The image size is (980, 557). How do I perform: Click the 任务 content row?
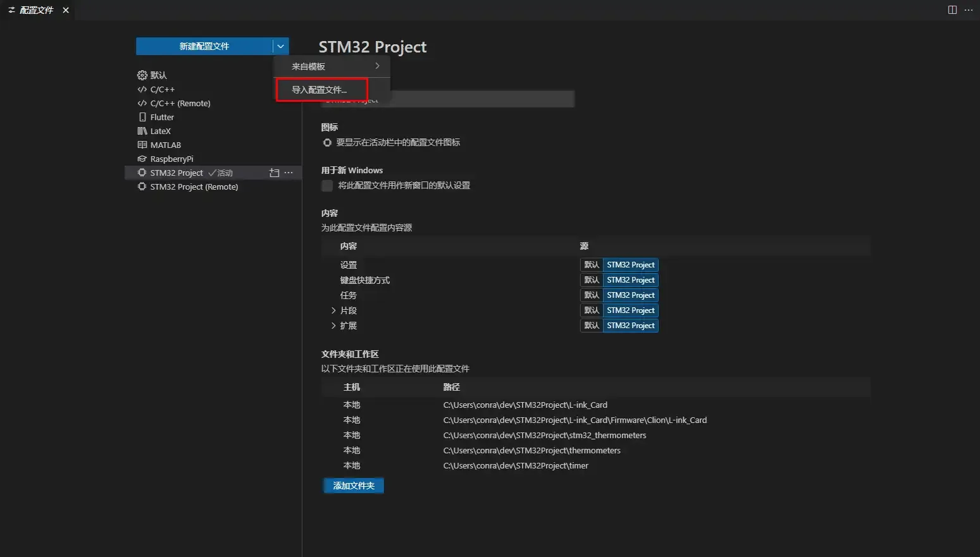tap(596, 295)
